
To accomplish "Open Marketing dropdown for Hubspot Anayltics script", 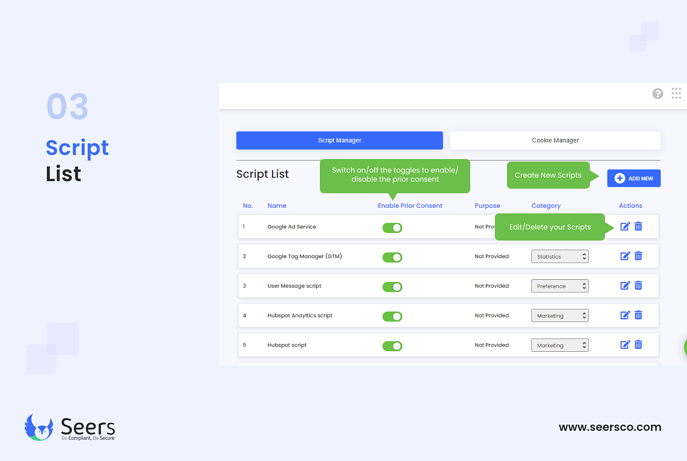I will (560, 316).
